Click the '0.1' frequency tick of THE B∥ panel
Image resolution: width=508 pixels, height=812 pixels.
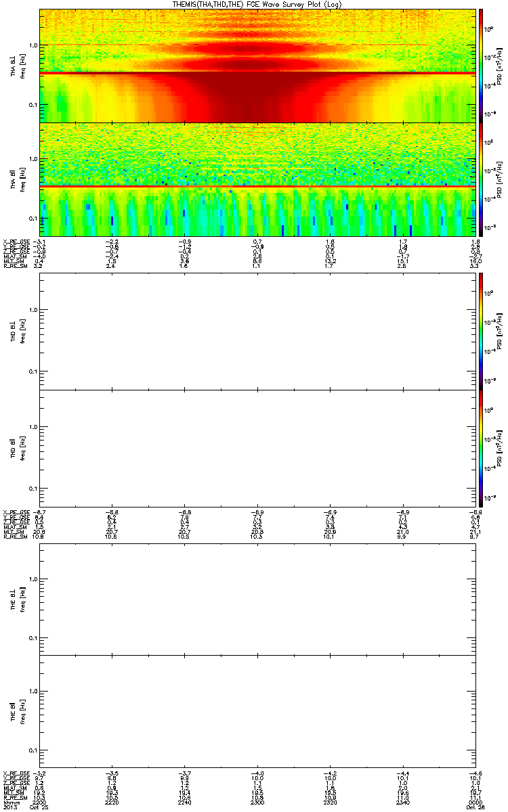click(x=33, y=750)
